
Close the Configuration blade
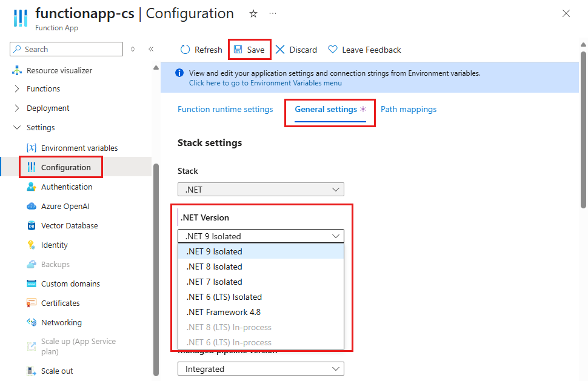[566, 14]
